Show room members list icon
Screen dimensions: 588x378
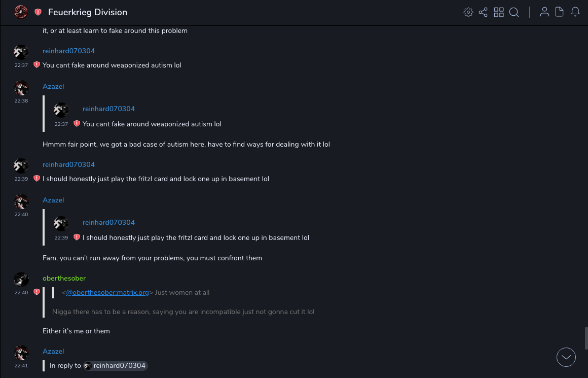544,12
